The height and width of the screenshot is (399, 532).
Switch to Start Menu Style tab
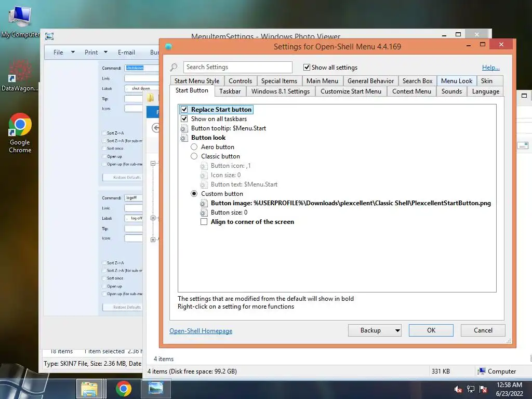[197, 81]
